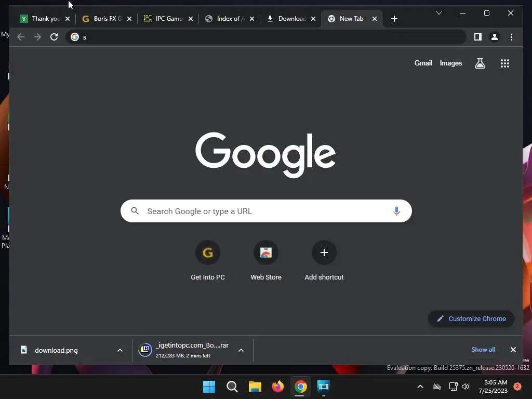Open notifications badge in tray
The height and width of the screenshot is (399, 532).
(x=517, y=387)
